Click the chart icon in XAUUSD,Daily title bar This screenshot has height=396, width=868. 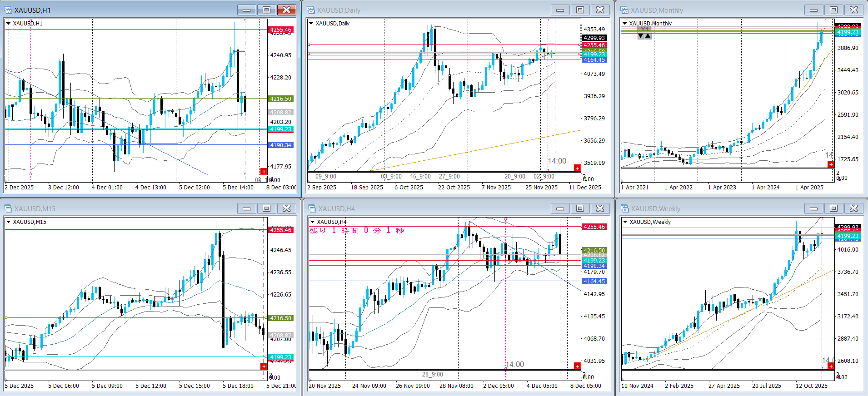coord(311,10)
